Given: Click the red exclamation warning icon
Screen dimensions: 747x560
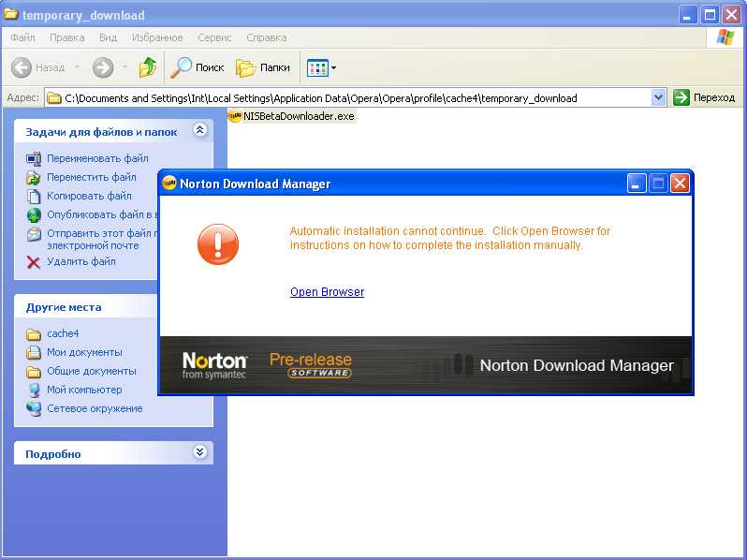Looking at the screenshot, I should coord(218,244).
